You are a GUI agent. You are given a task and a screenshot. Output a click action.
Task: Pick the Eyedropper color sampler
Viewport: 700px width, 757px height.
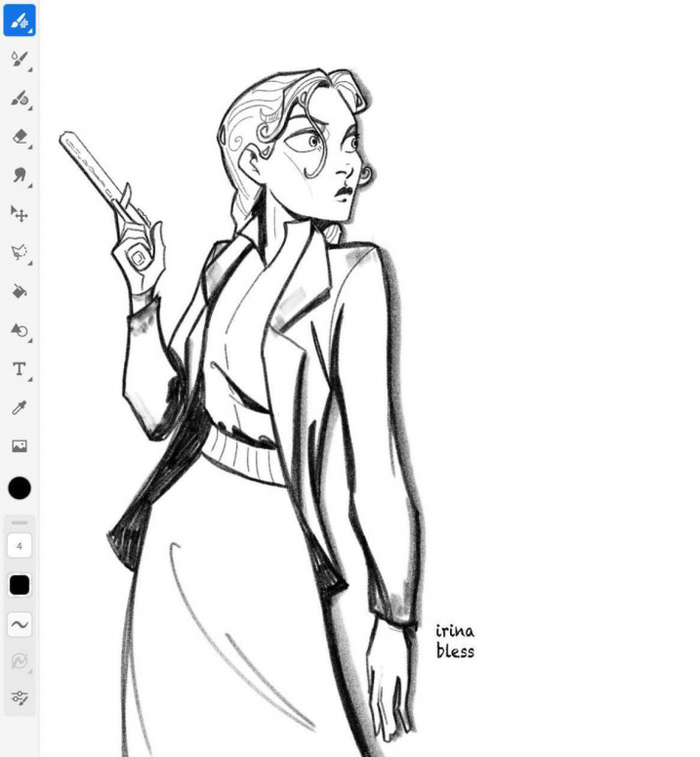coord(20,407)
